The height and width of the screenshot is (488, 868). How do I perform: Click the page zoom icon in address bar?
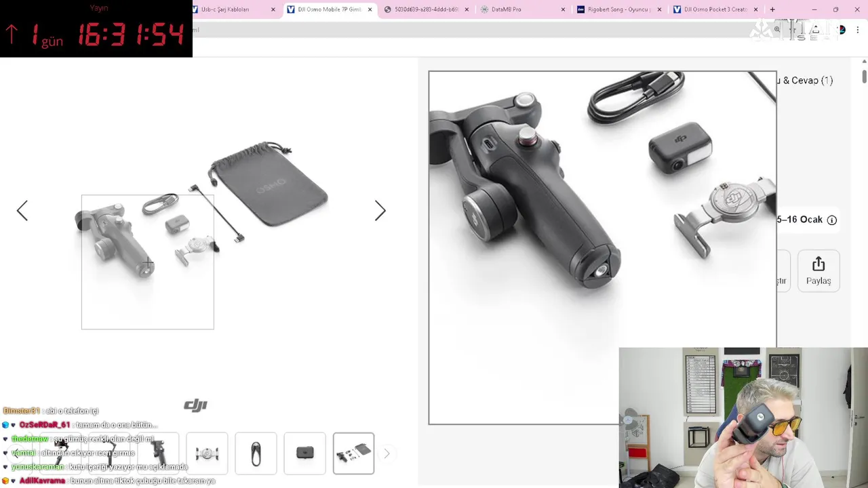point(777,30)
